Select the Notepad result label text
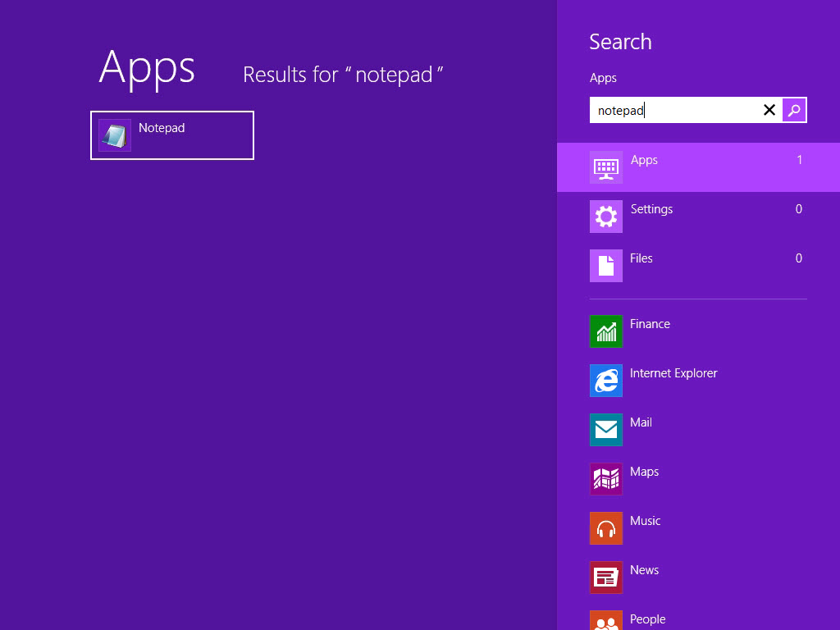840x630 pixels. 162,128
